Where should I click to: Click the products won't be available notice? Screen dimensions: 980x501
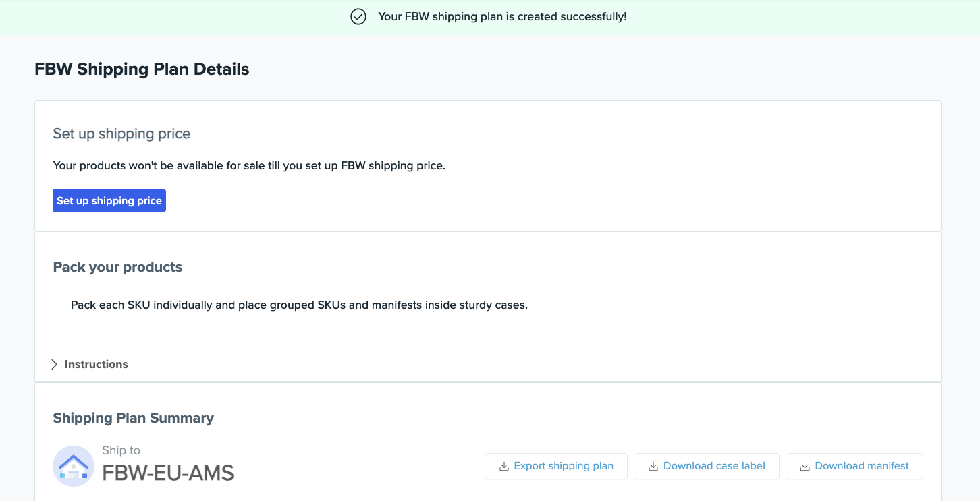click(249, 165)
